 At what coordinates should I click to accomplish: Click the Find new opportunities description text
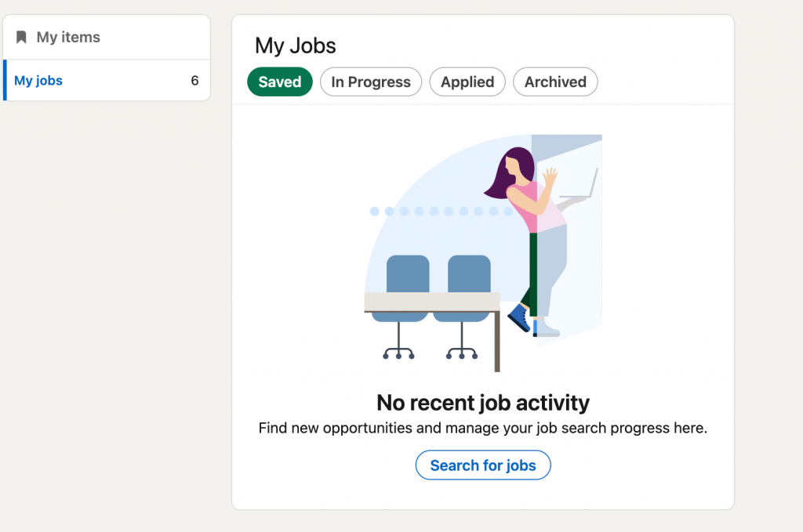(483, 429)
